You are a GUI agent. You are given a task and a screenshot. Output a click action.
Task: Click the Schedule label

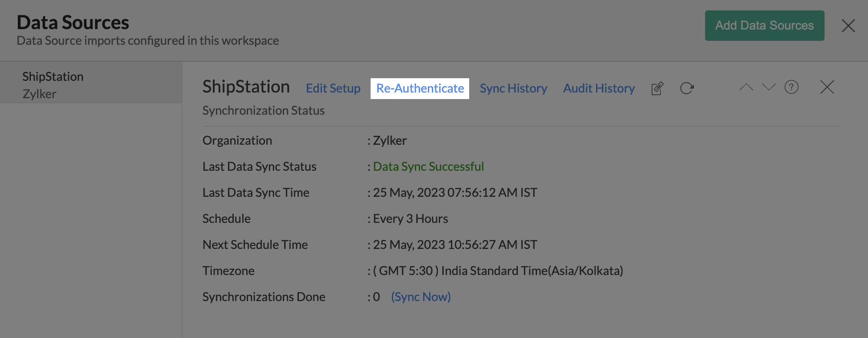(x=226, y=219)
